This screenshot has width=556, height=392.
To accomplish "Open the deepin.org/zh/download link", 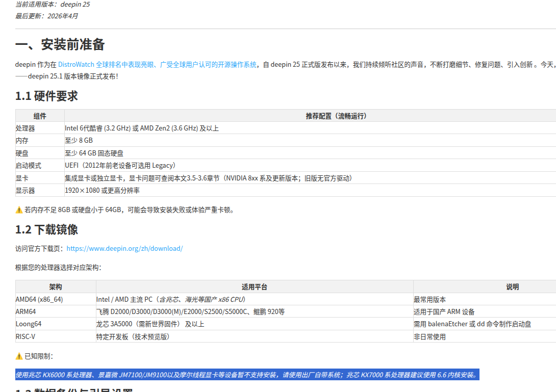I will click(124, 248).
